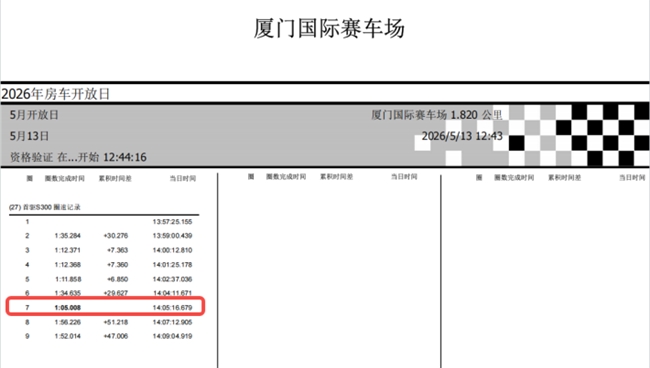Click the middle column's 累积时间差 header
Viewport: 650px width, 368px height.
tap(336, 177)
